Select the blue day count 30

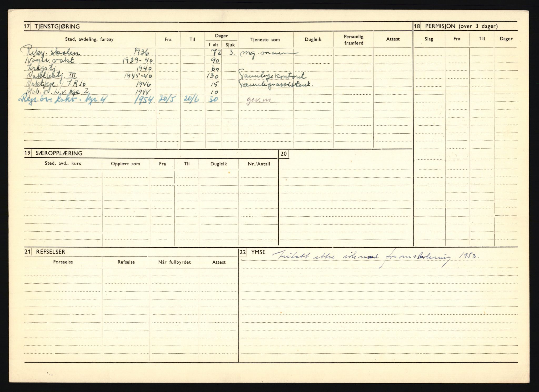pyautogui.click(x=213, y=99)
